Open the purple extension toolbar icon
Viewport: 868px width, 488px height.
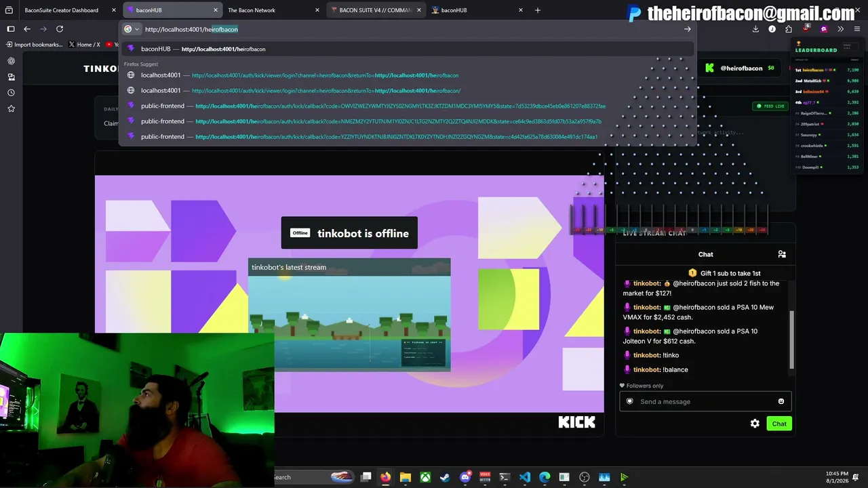[x=824, y=29]
